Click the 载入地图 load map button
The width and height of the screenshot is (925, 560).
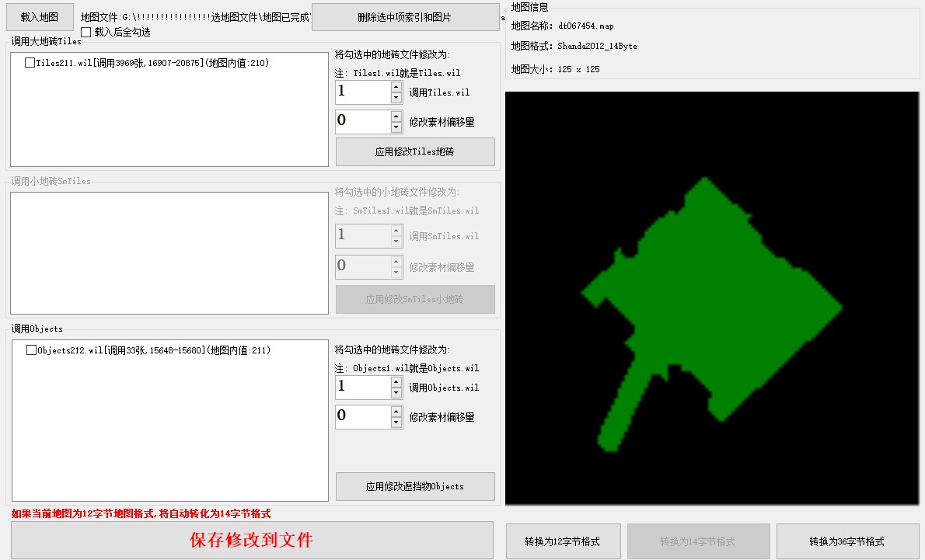[x=40, y=16]
